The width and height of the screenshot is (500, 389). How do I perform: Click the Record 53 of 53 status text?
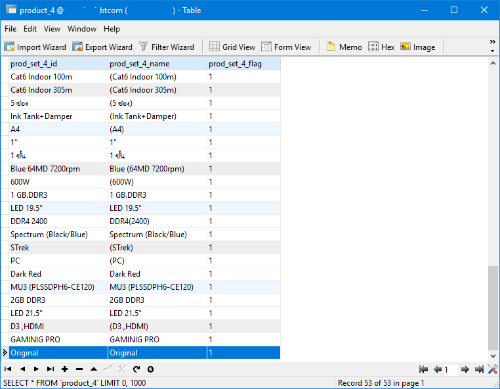click(x=381, y=383)
